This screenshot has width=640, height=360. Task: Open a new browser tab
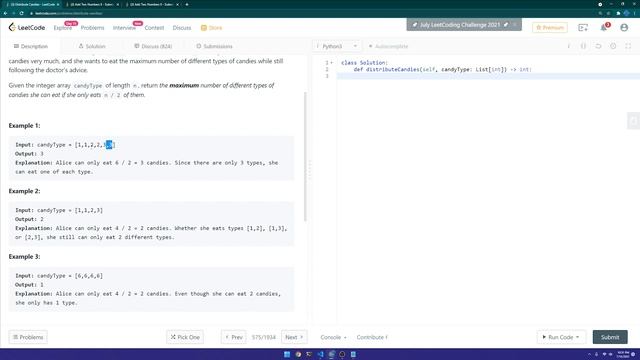(x=187, y=4)
